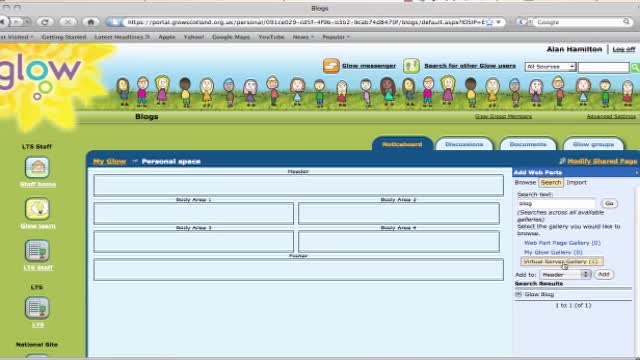The height and width of the screenshot is (360, 640).
Task: Select the Glow Blog search result
Action: pos(539,294)
